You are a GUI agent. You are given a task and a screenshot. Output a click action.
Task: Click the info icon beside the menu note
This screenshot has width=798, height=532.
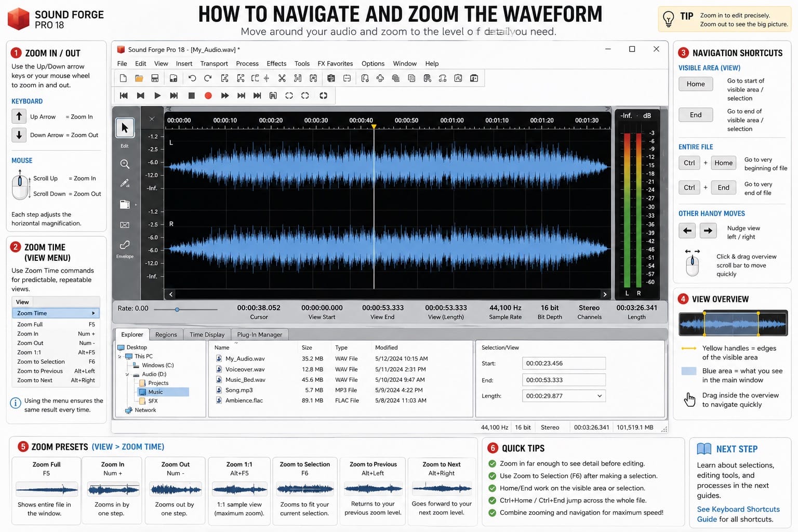tap(16, 403)
